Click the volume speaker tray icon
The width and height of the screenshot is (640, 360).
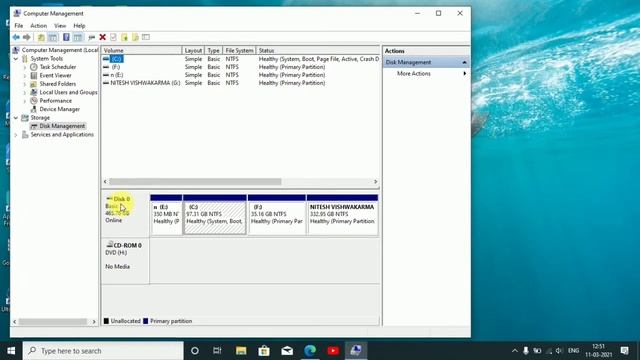559,351
